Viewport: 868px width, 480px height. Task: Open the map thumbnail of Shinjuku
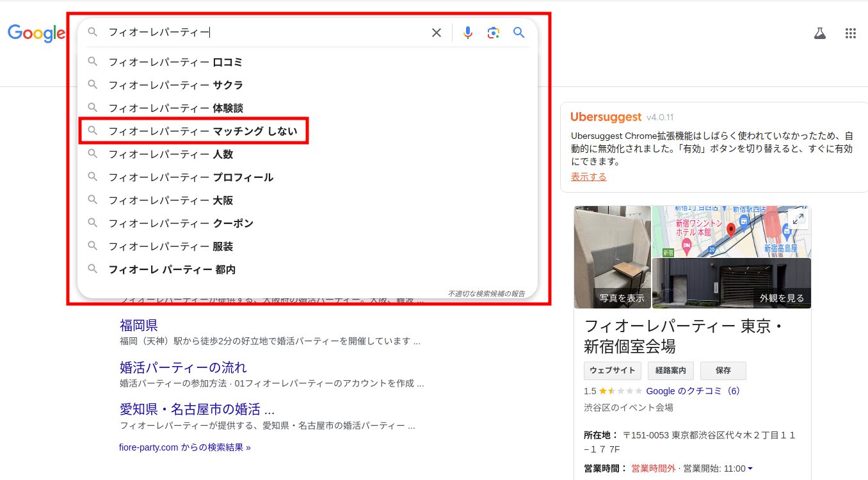tap(731, 231)
